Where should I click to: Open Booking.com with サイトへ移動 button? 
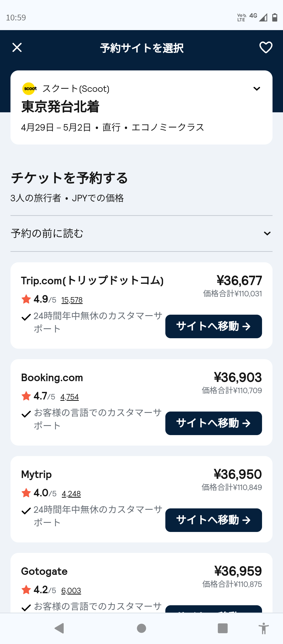tap(214, 423)
